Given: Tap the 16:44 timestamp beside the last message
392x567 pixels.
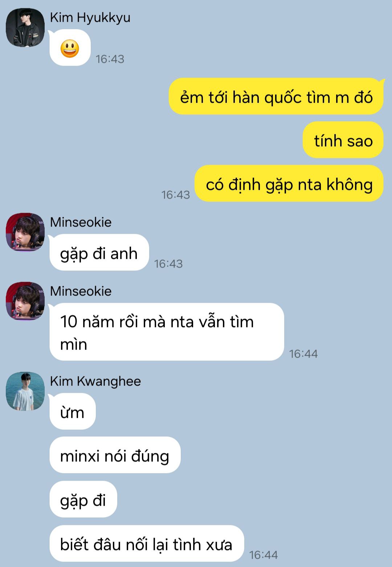Looking at the screenshot, I should (264, 555).
